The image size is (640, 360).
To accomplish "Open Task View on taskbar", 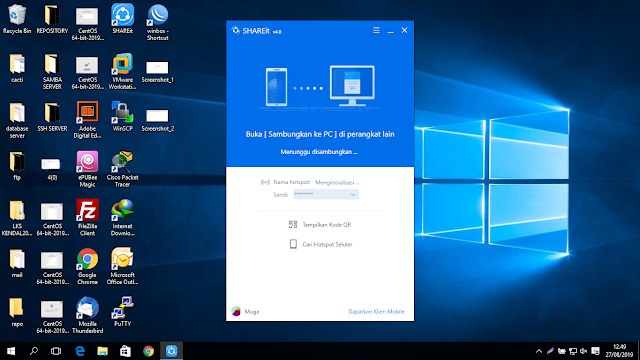I will 56,351.
